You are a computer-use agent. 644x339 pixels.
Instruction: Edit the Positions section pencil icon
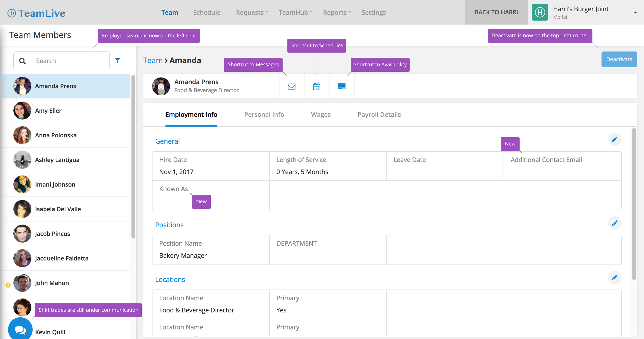pyautogui.click(x=615, y=223)
